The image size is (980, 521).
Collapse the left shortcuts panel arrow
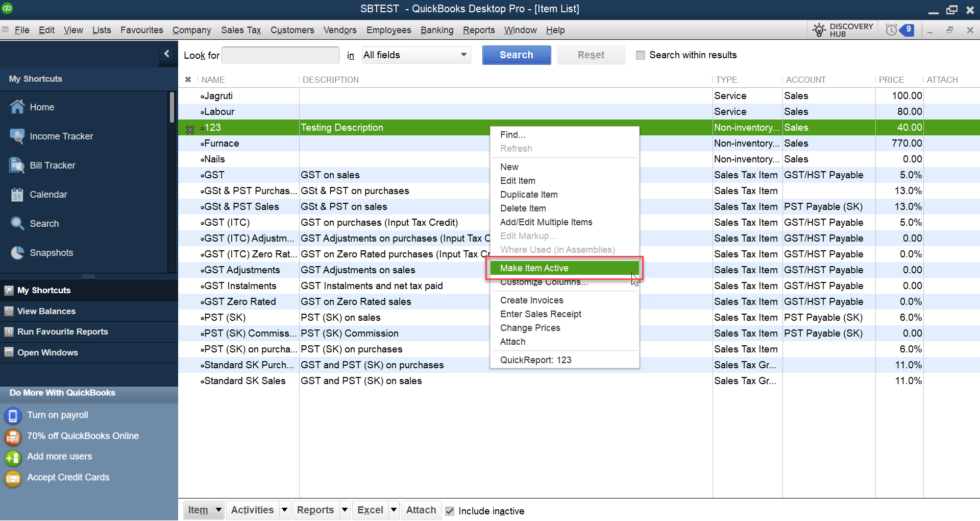(x=166, y=53)
